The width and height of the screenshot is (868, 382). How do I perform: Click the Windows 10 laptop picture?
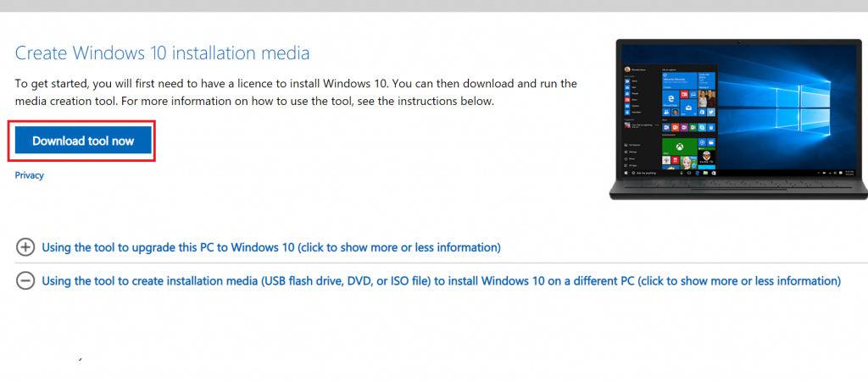click(737, 119)
